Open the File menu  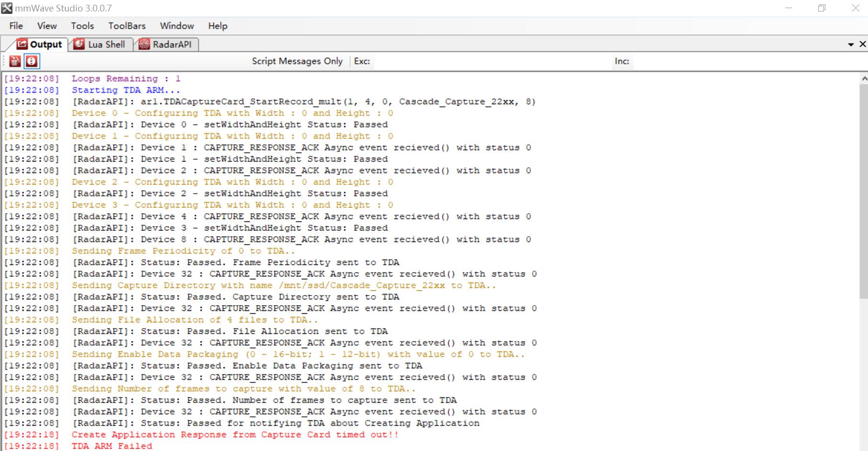tap(16, 26)
